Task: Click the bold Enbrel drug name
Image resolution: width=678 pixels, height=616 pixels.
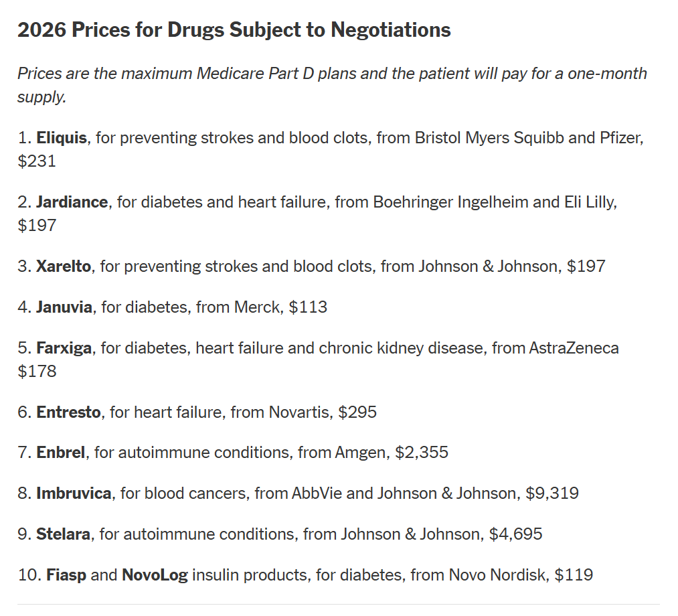Action: pyautogui.click(x=61, y=453)
